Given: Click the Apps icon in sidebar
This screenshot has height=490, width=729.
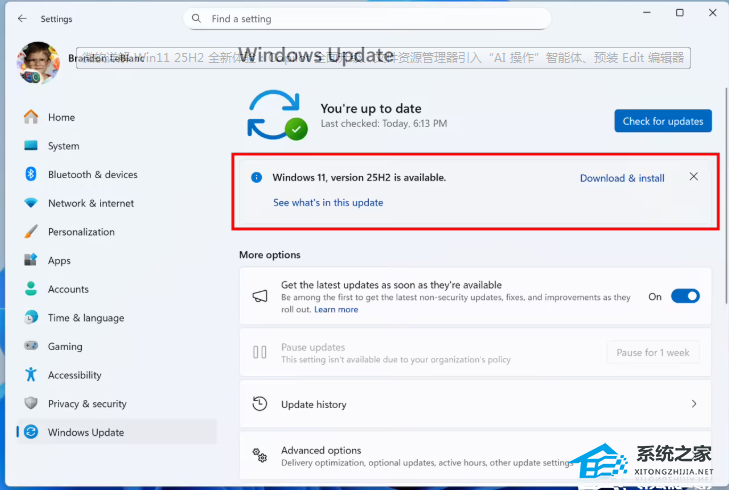Looking at the screenshot, I should point(31,259).
